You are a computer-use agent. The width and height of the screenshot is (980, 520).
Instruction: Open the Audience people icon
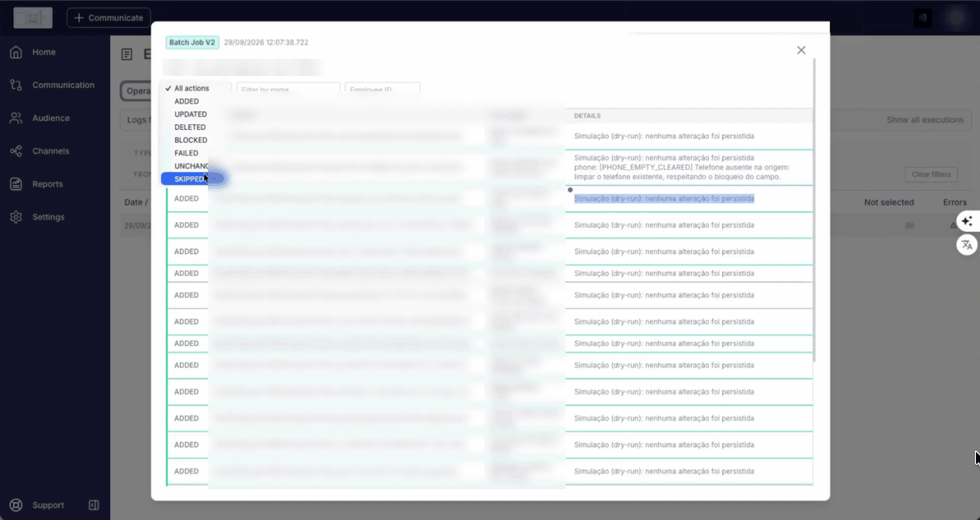16,118
